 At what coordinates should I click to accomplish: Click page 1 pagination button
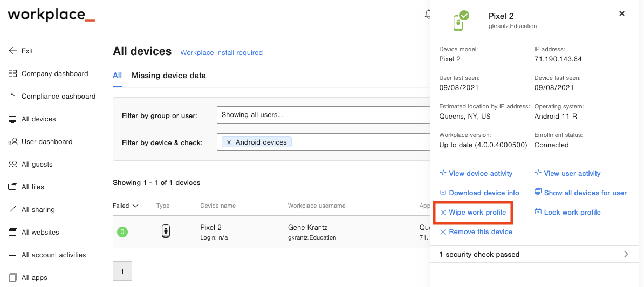pyautogui.click(x=122, y=271)
